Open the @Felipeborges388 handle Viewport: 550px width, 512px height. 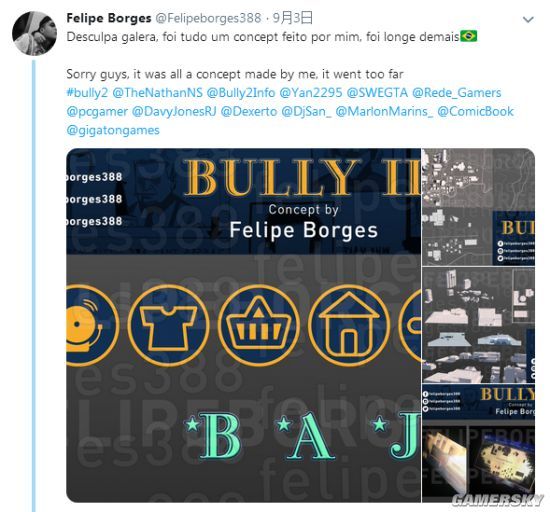coord(208,18)
